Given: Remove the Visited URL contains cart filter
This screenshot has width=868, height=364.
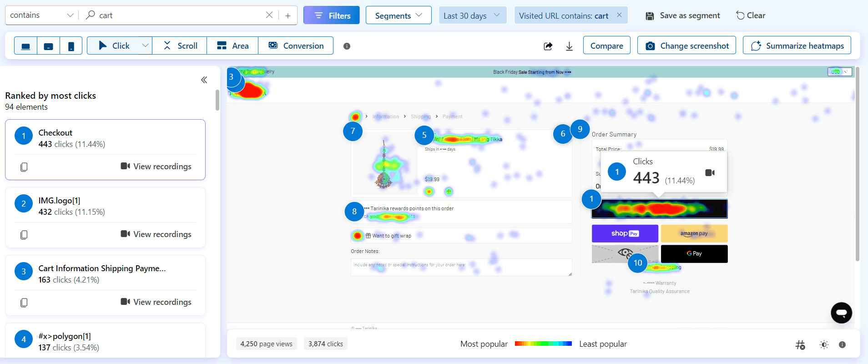Looking at the screenshot, I should pyautogui.click(x=619, y=15).
